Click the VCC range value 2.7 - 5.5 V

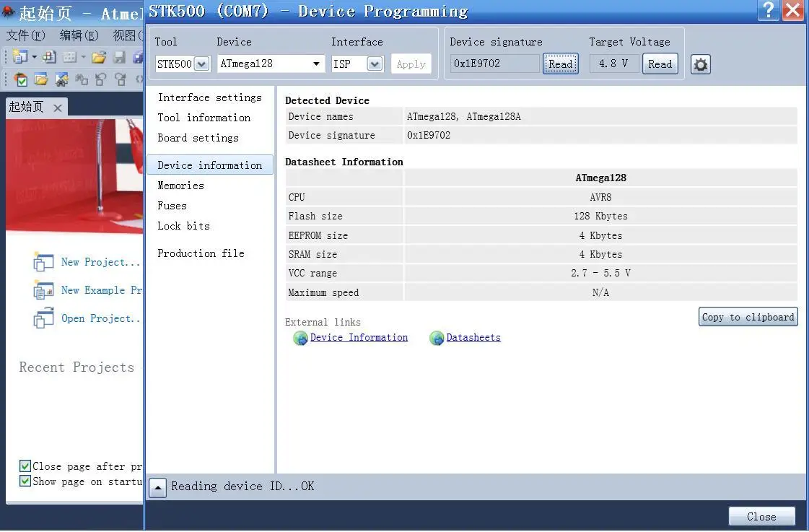pos(600,273)
